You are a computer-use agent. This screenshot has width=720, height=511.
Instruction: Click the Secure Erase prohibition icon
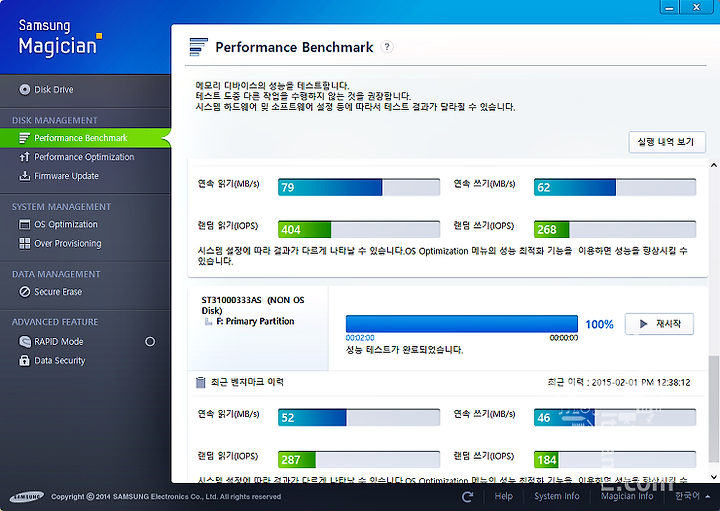(24, 292)
